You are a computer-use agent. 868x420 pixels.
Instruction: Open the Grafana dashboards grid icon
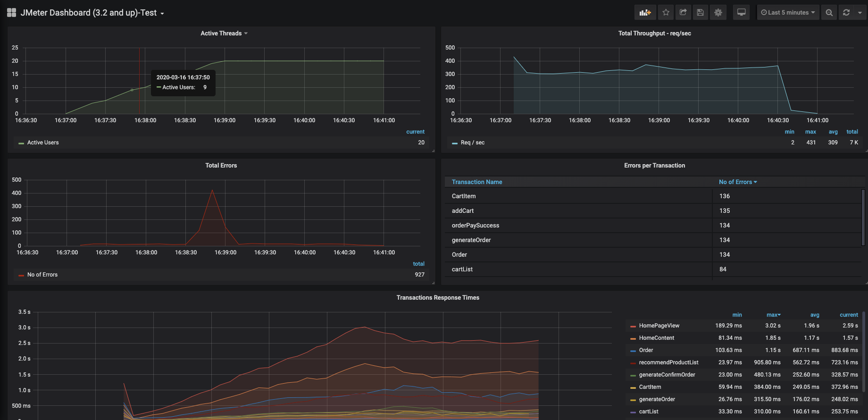click(x=11, y=13)
